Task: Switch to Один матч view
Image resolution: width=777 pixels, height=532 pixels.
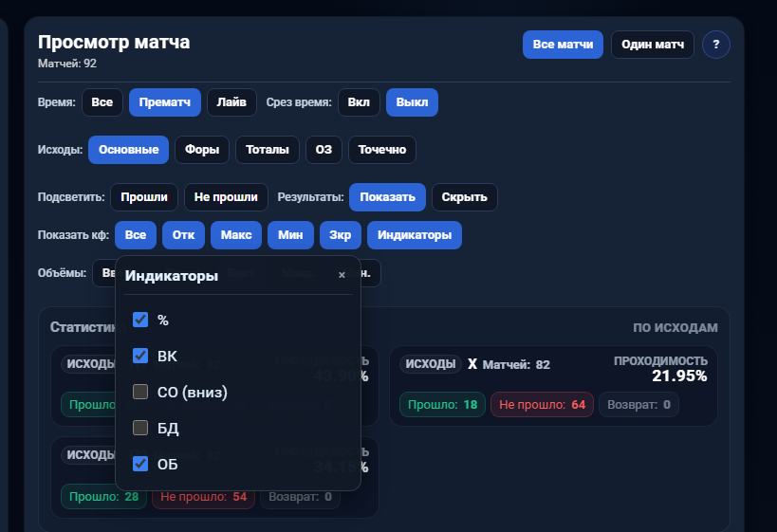Action: [652, 45]
